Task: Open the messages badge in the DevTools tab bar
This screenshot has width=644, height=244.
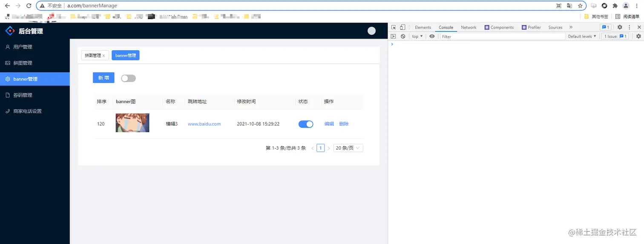Action: click(605, 27)
